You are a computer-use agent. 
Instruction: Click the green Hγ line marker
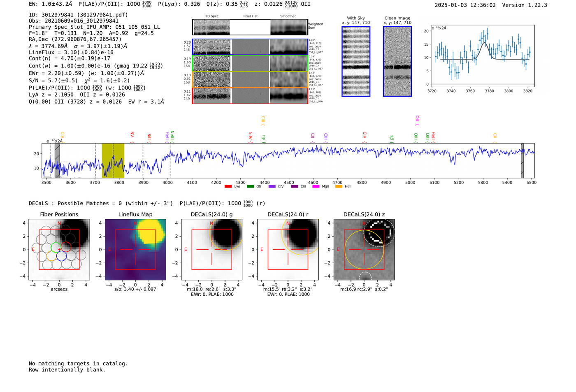264,139
